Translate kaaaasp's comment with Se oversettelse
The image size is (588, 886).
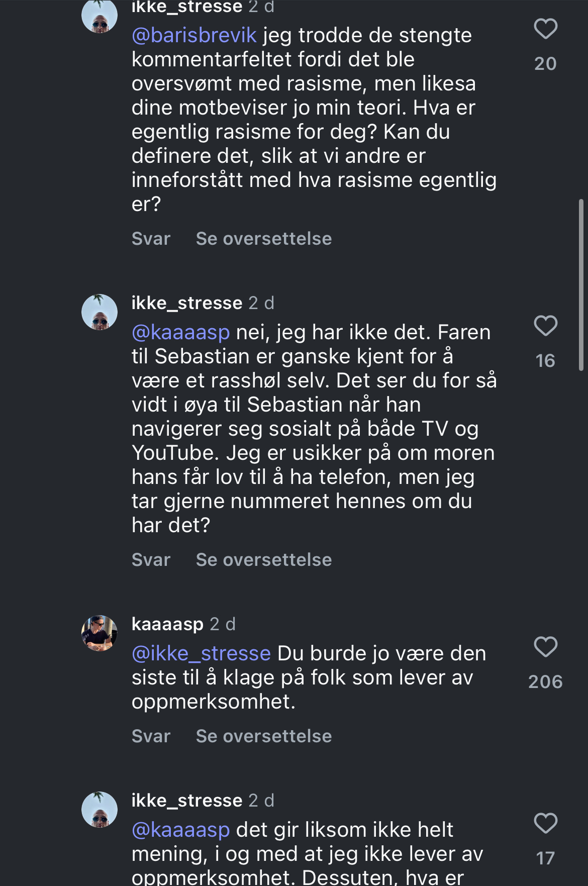tap(264, 736)
